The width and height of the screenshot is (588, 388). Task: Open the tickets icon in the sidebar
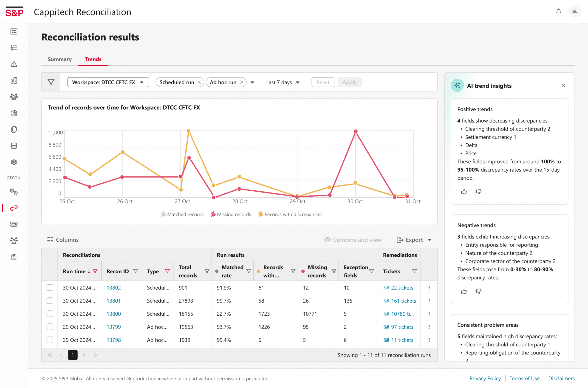[14, 224]
